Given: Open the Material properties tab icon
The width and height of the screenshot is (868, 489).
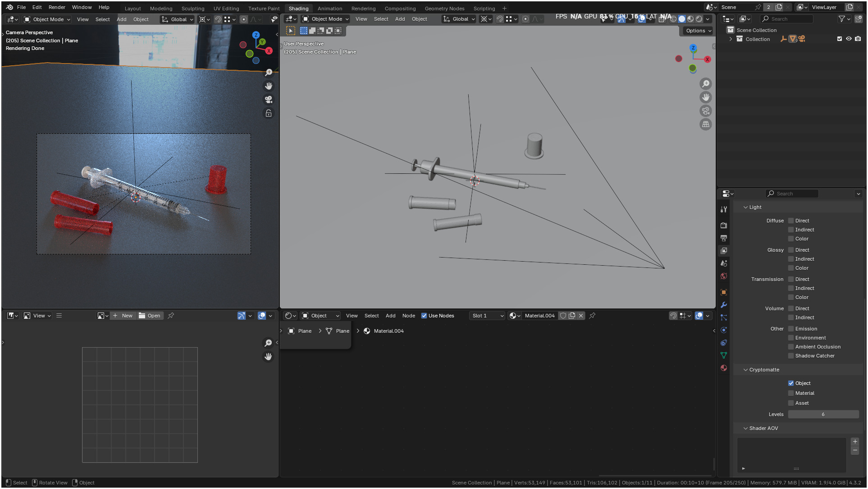Looking at the screenshot, I should 724,368.
